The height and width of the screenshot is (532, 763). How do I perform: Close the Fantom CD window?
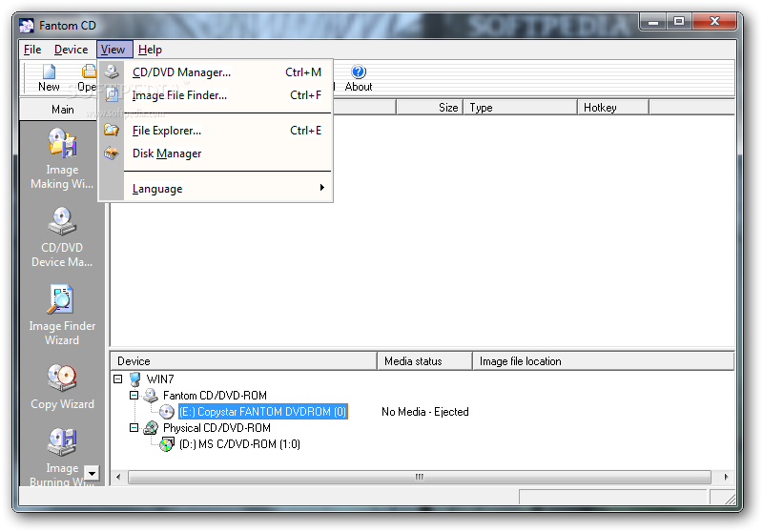click(714, 22)
